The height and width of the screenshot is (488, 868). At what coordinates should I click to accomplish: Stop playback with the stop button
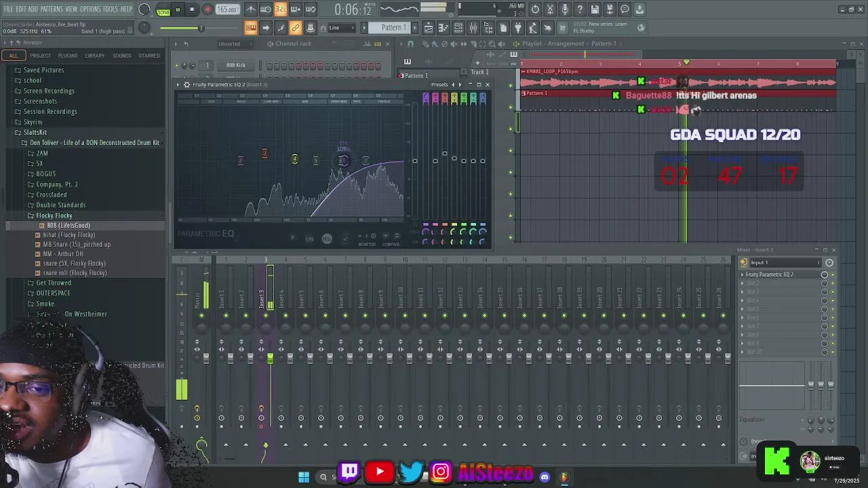(192, 9)
